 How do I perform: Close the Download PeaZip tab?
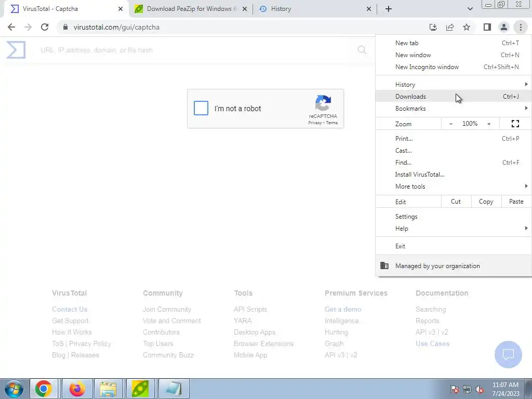[x=245, y=9]
